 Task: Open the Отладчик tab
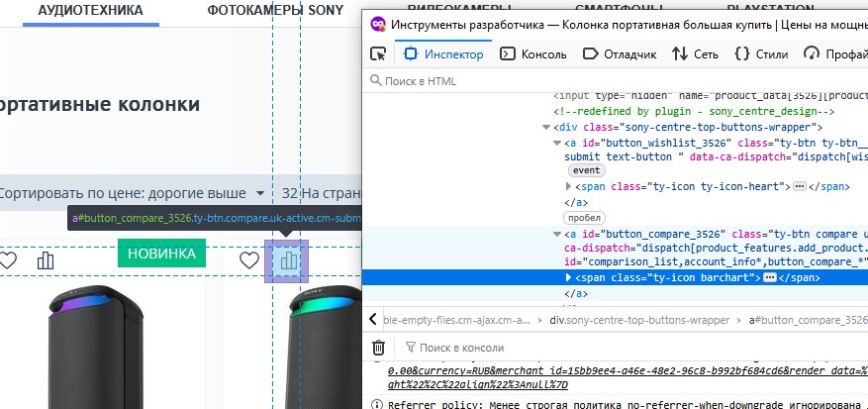(621, 53)
